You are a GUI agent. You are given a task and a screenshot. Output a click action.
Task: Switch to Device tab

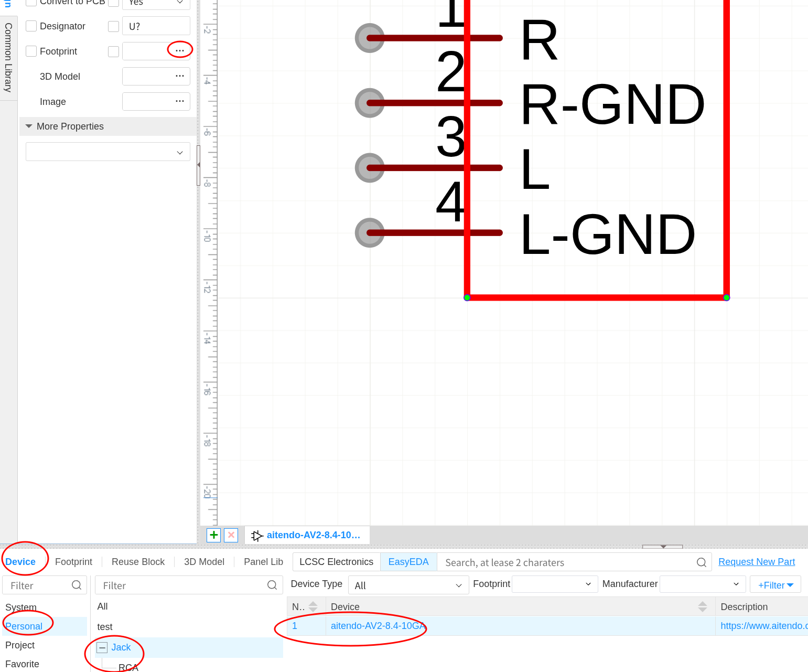(x=20, y=562)
